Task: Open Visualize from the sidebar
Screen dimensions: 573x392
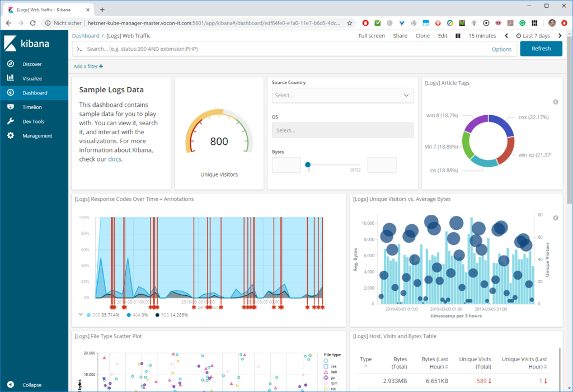Action: click(x=32, y=78)
